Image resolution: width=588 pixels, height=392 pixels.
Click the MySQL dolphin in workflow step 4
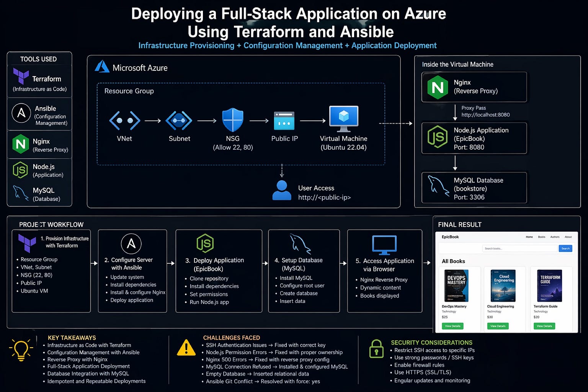pyautogui.click(x=300, y=244)
